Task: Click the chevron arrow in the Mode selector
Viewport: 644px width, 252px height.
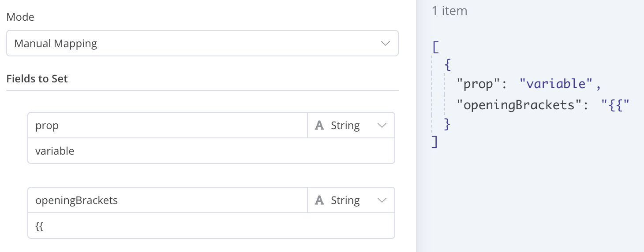Action: (x=385, y=43)
